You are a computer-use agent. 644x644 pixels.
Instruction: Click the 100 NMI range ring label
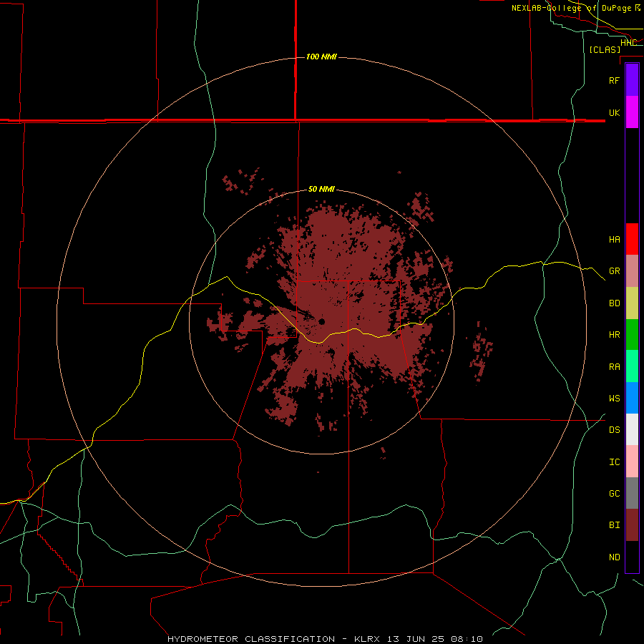tap(321, 57)
